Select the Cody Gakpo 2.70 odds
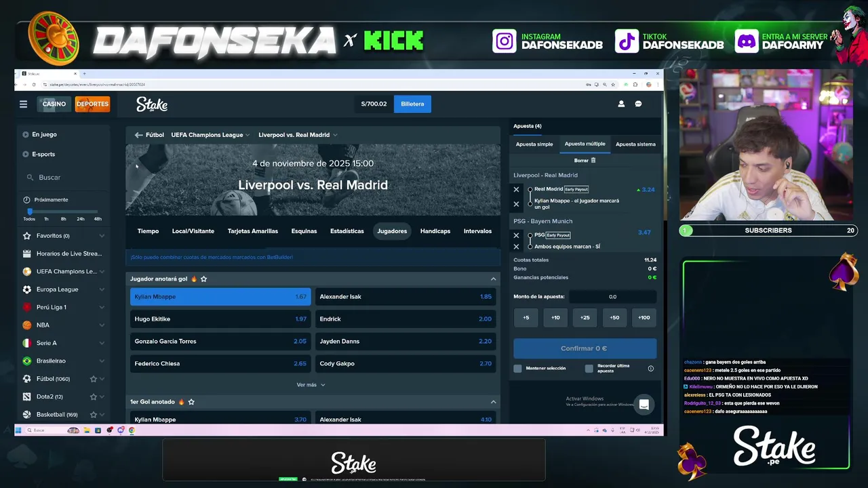This screenshot has width=868, height=488. tap(406, 364)
